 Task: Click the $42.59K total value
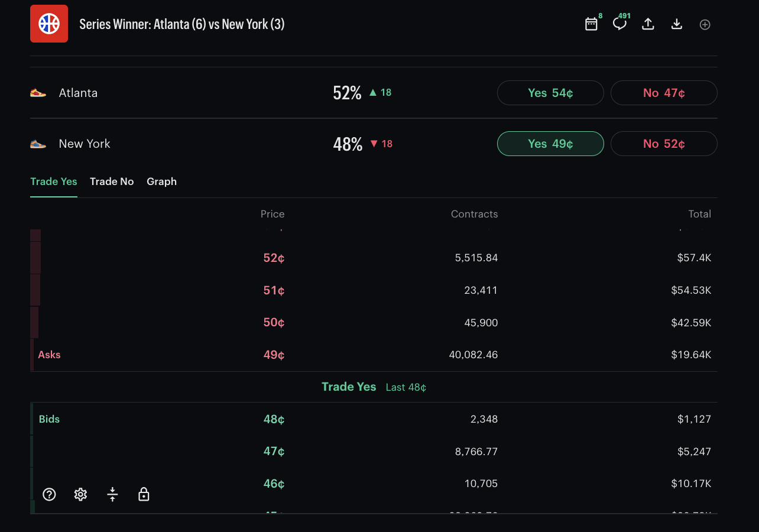click(691, 323)
